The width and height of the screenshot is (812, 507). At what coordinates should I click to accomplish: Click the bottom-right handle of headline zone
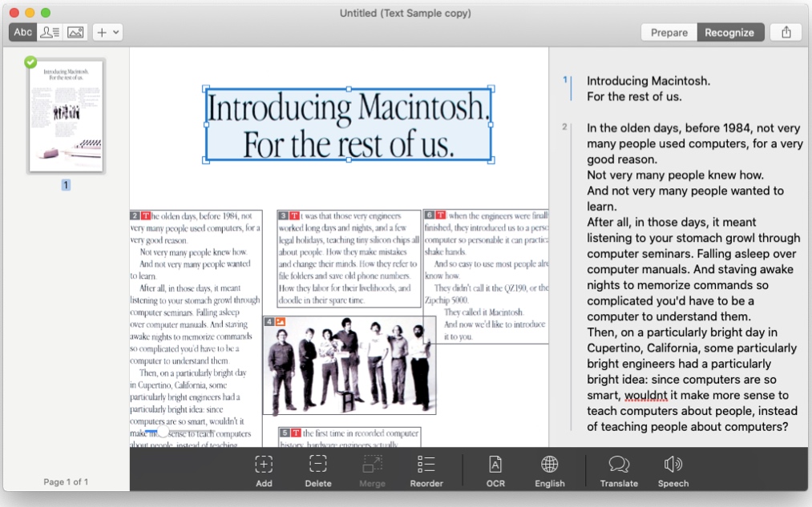pos(491,161)
